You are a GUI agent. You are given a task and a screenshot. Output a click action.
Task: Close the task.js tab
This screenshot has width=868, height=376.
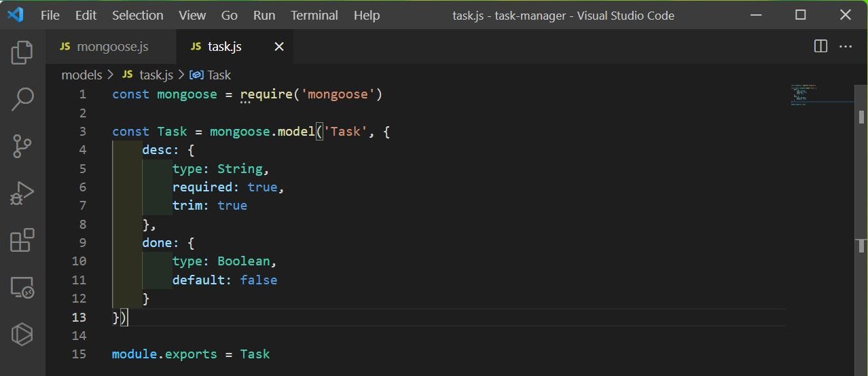(x=279, y=46)
